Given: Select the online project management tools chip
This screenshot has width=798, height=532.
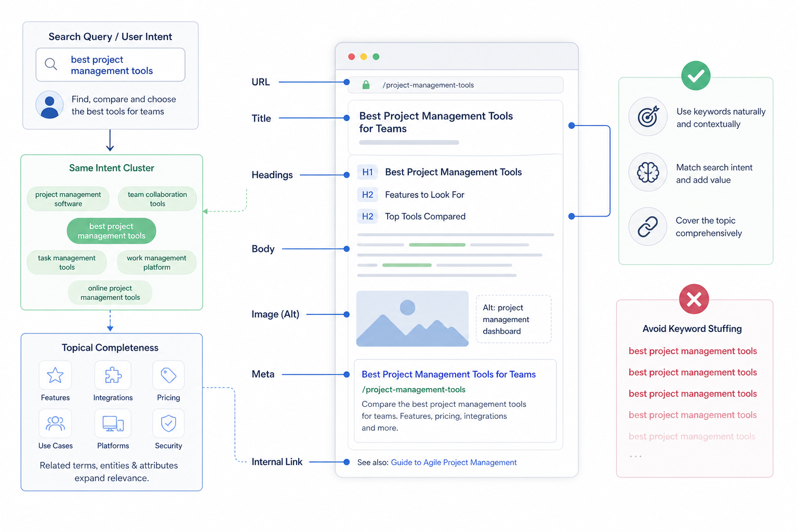Looking at the screenshot, I should [x=110, y=292].
